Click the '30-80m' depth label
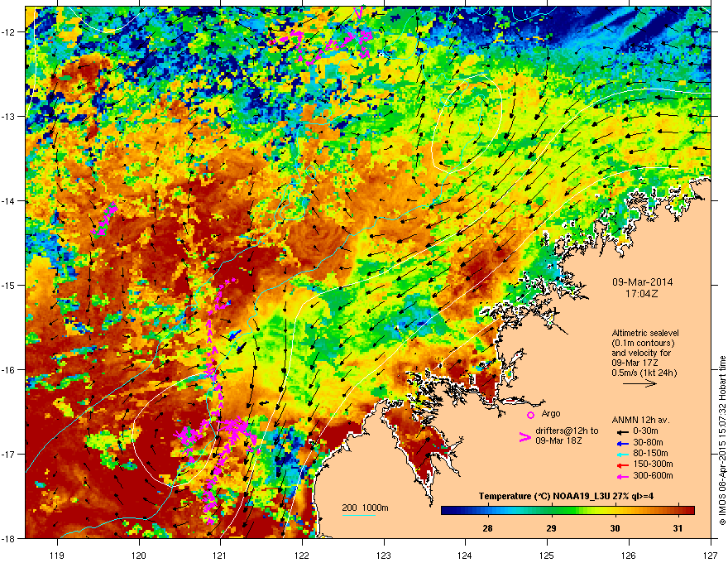The height and width of the screenshot is (563, 728). click(x=648, y=442)
